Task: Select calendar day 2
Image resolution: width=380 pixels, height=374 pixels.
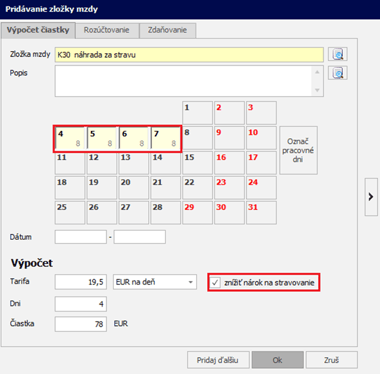Action: [229, 113]
